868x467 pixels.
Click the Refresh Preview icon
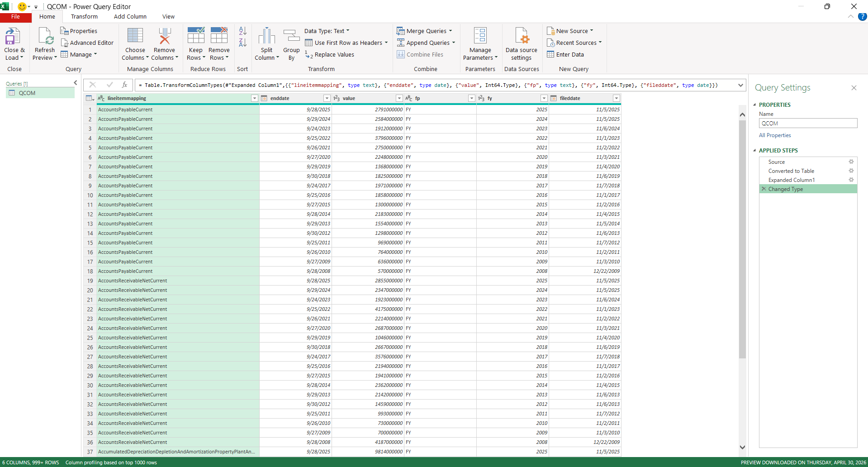point(46,36)
